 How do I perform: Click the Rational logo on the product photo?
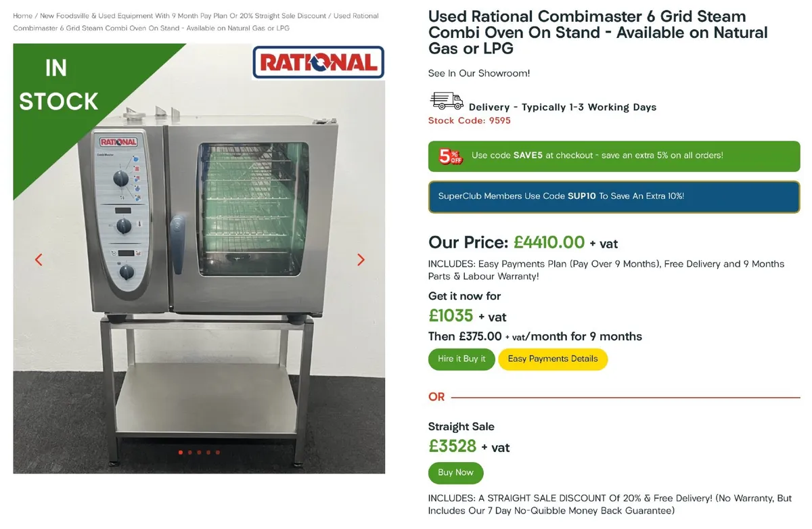click(x=318, y=62)
